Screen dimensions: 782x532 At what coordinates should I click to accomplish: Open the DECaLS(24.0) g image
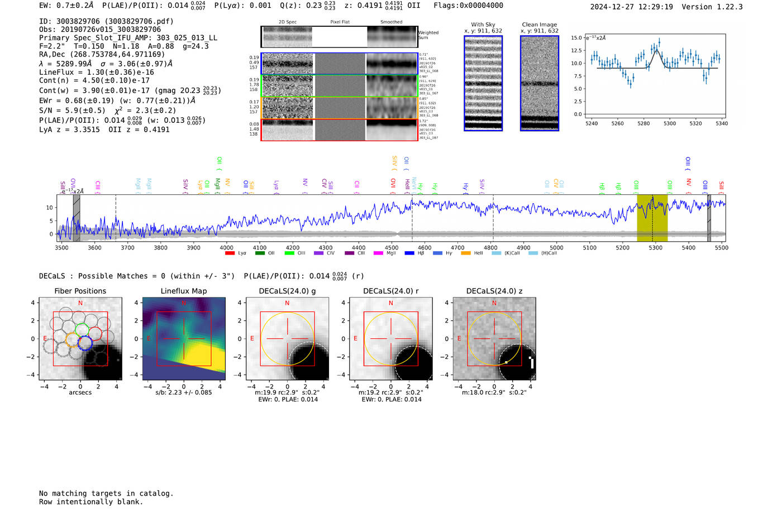point(287,339)
